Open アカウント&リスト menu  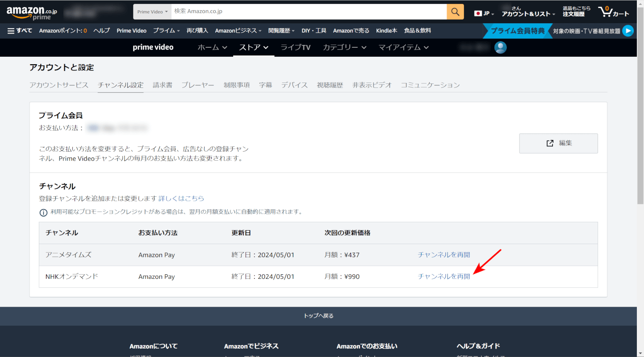(x=528, y=12)
